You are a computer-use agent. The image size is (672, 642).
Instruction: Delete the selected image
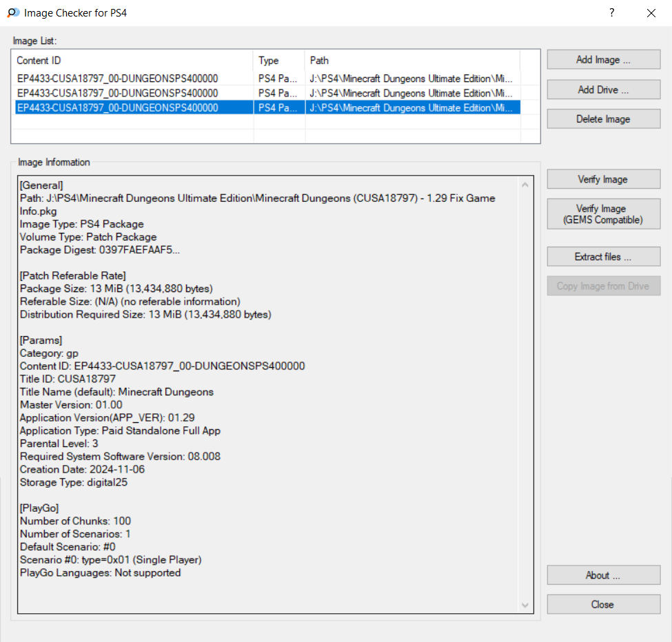(x=604, y=119)
